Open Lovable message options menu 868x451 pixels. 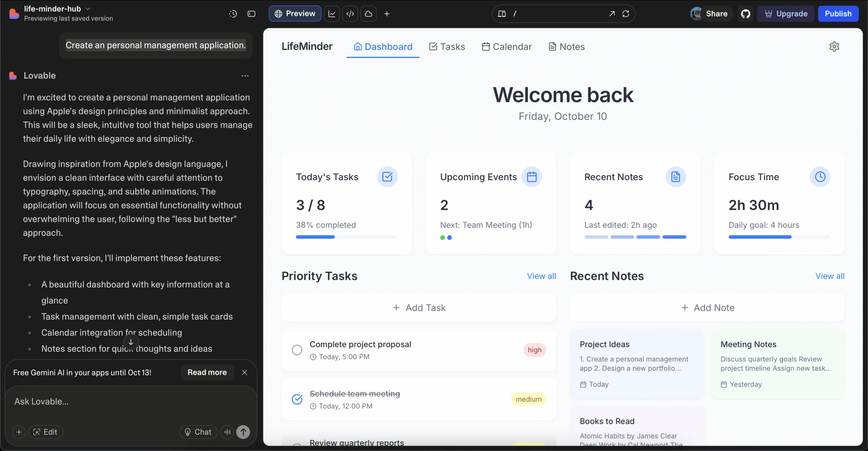click(245, 76)
